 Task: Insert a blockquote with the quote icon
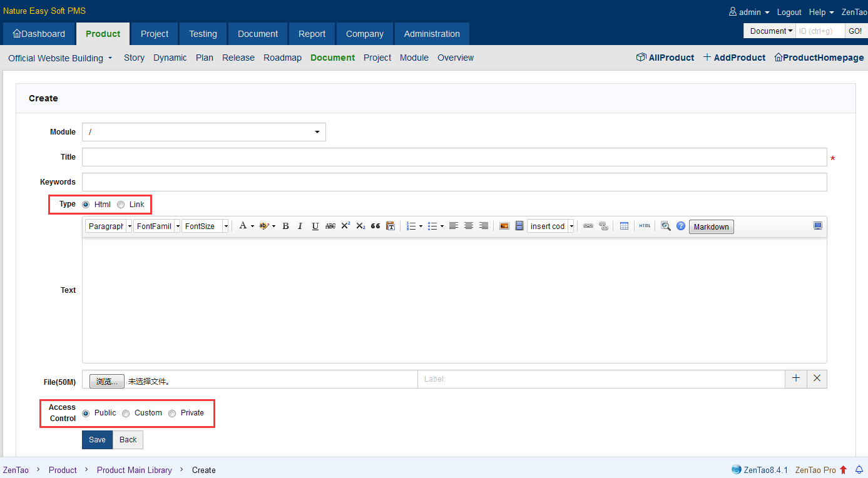(x=375, y=226)
